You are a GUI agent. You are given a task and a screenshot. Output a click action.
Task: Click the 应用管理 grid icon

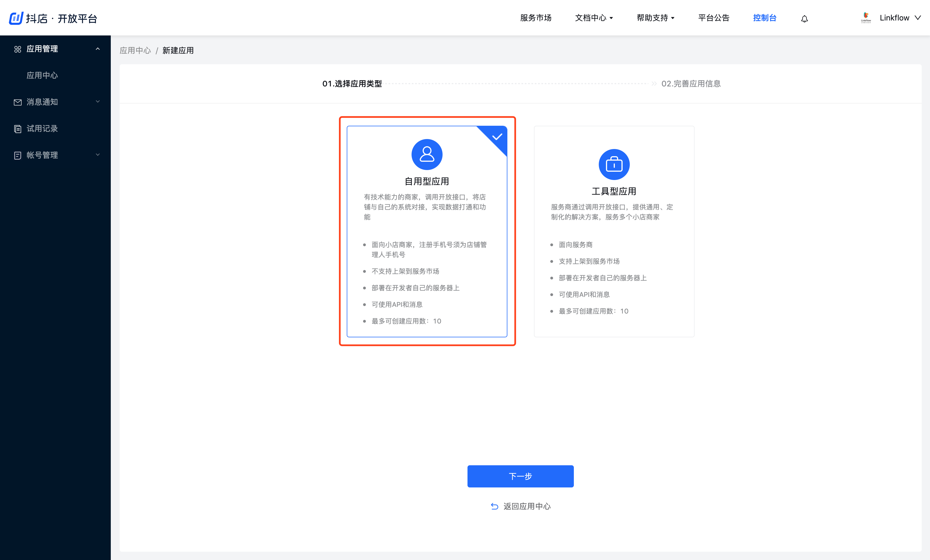[x=17, y=49]
